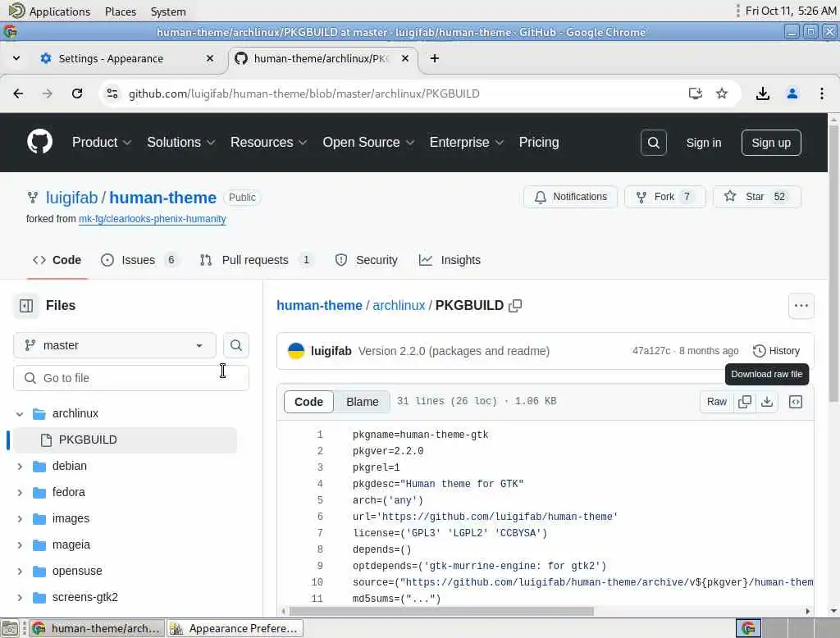Open the Insights tab
The width and height of the screenshot is (840, 638).
click(x=450, y=260)
